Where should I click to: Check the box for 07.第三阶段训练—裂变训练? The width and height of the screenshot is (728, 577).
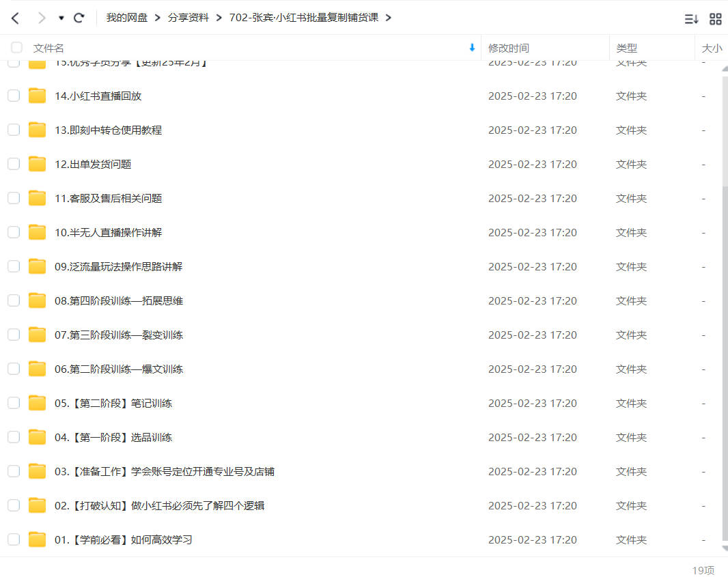coord(14,335)
